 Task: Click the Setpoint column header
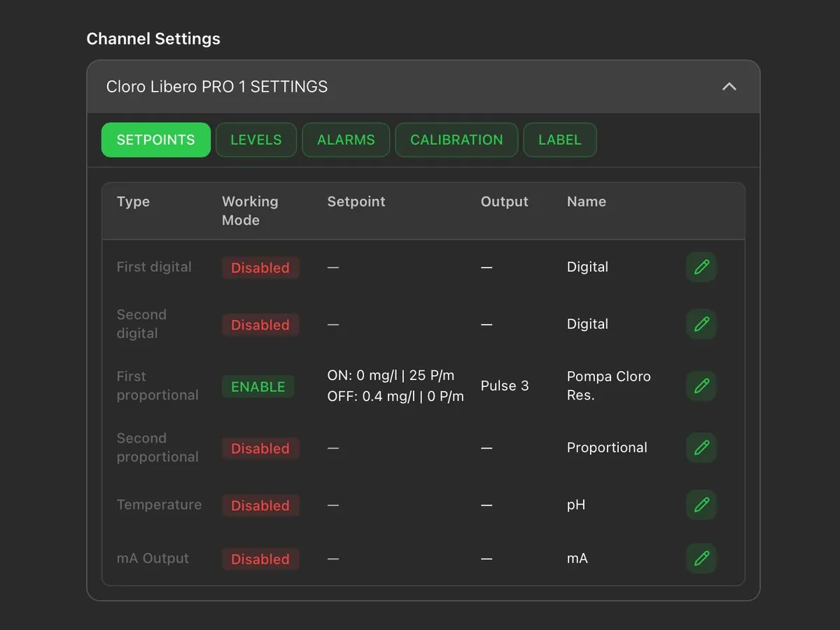coord(356,202)
